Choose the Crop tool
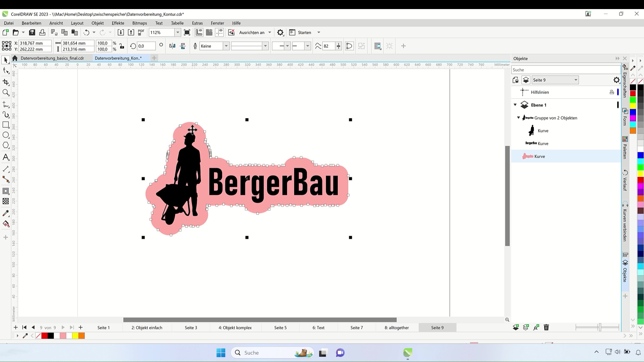The height and width of the screenshot is (362, 644). 6,82
